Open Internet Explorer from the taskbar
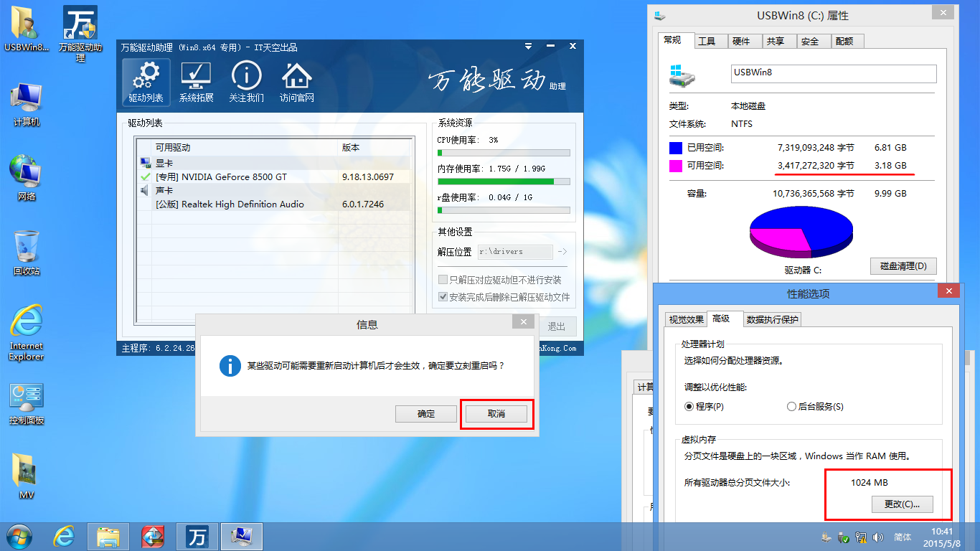 pos(64,536)
